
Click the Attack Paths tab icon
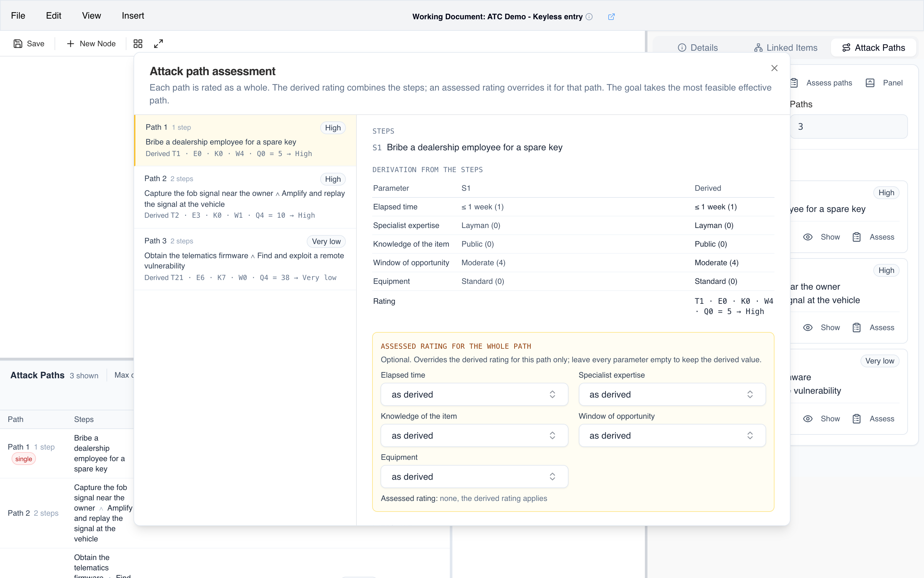point(846,48)
